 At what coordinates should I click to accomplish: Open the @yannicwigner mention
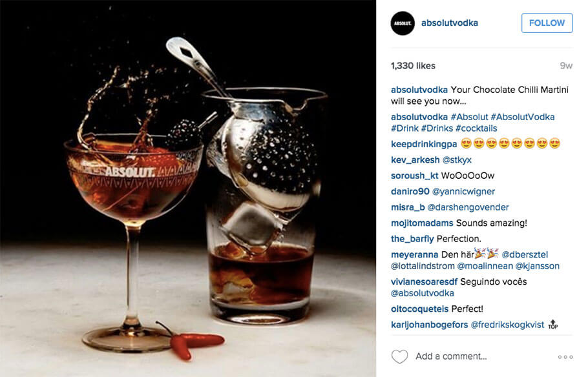tap(463, 192)
